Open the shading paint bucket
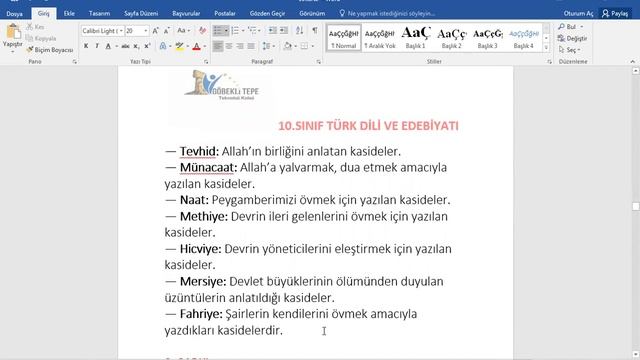640x360 pixels. pos(287,46)
